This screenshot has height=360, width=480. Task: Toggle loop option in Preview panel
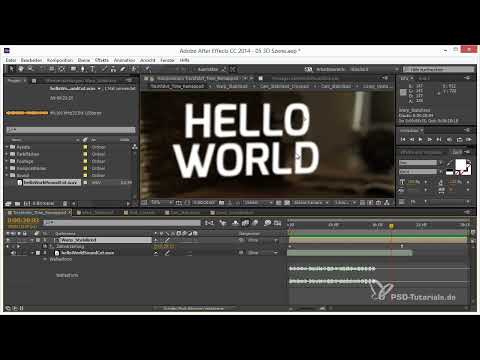(x=459, y=139)
